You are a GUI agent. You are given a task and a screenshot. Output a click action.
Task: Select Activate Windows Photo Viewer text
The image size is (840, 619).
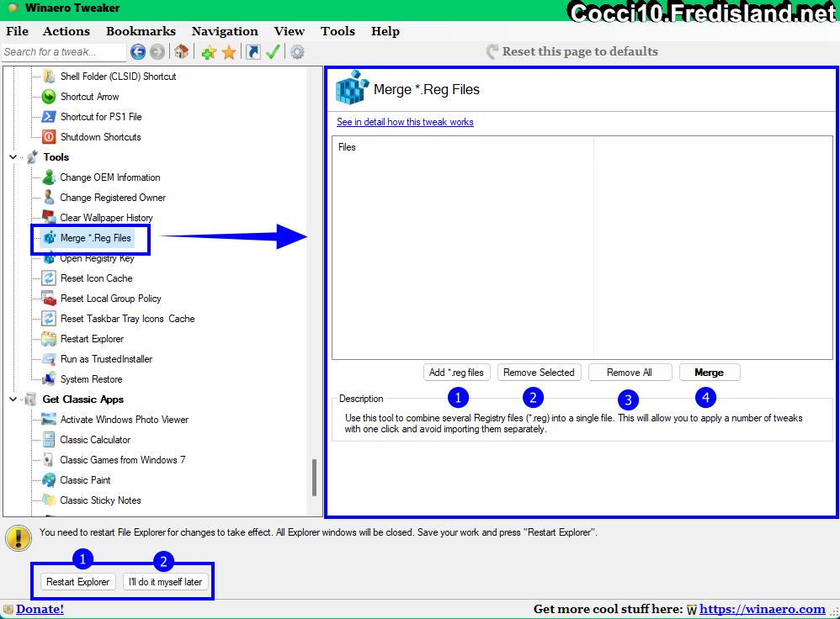pos(125,420)
